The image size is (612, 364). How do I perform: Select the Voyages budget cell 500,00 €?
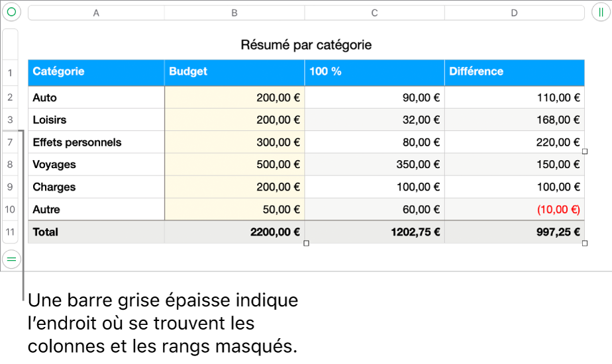[234, 165]
